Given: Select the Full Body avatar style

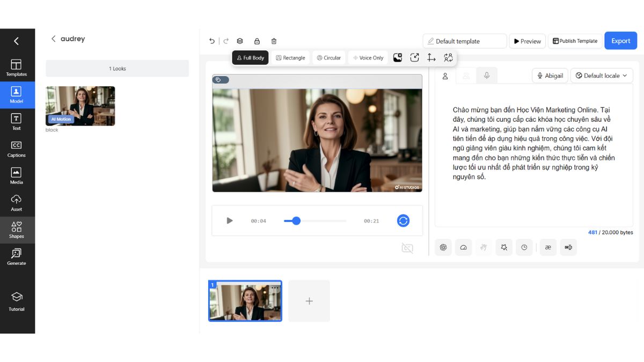Looking at the screenshot, I should (x=250, y=57).
